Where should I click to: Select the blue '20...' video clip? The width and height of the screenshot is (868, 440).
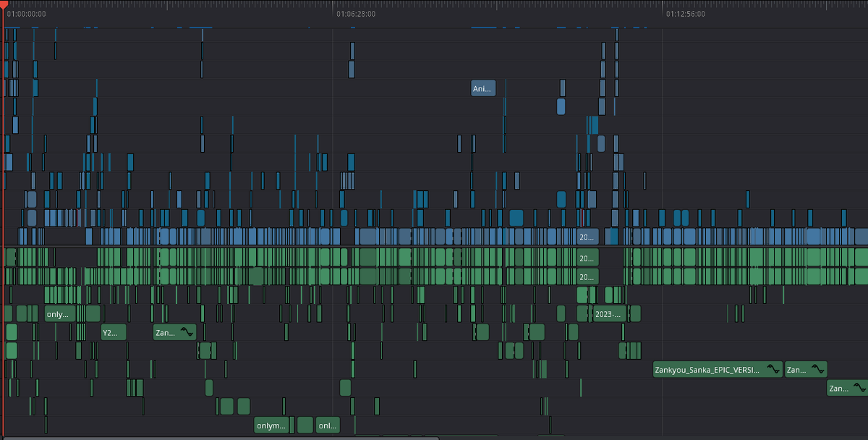coord(588,237)
